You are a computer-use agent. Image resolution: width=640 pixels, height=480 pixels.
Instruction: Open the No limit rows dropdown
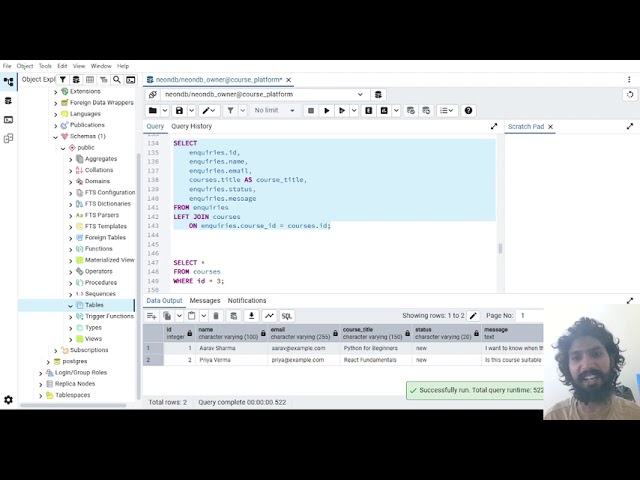274,111
